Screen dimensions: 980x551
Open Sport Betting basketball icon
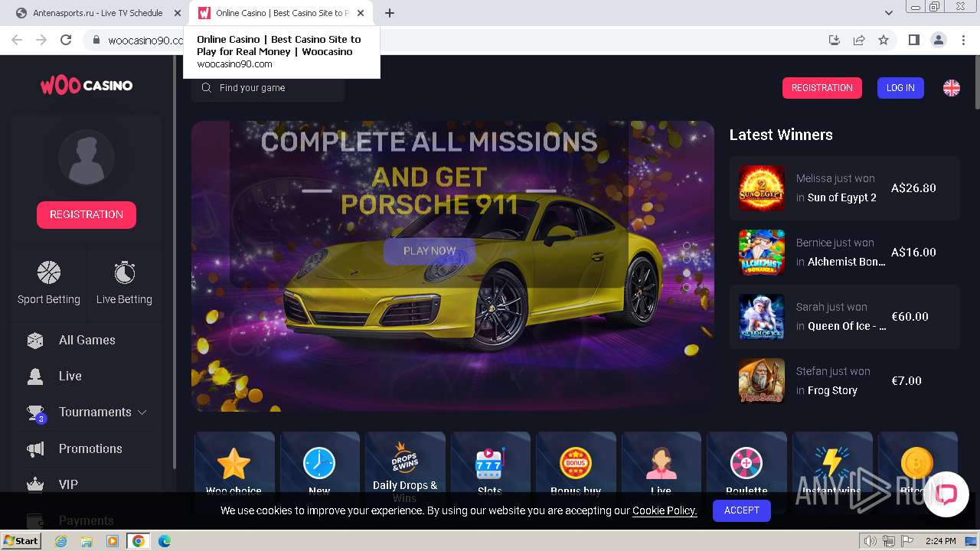click(49, 272)
